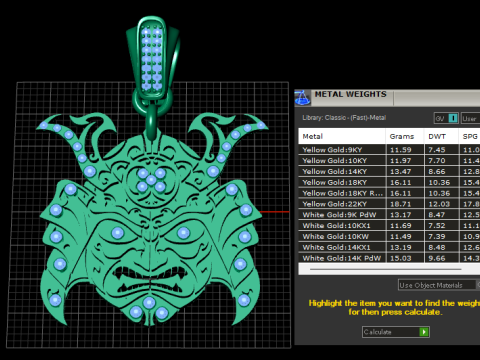This screenshot has width=480, height=360.
Task: Click the green arrow on Calculate
Action: [424, 332]
